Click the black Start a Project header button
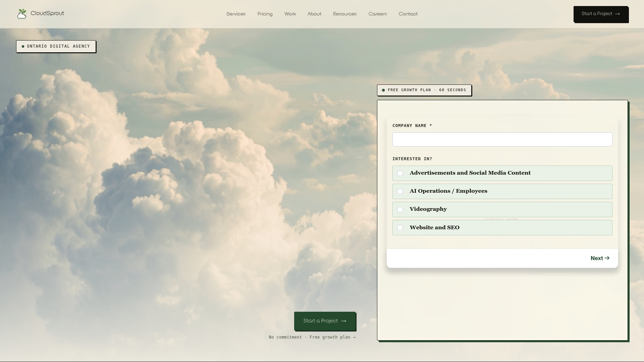The width and height of the screenshot is (644, 362). 601,14
